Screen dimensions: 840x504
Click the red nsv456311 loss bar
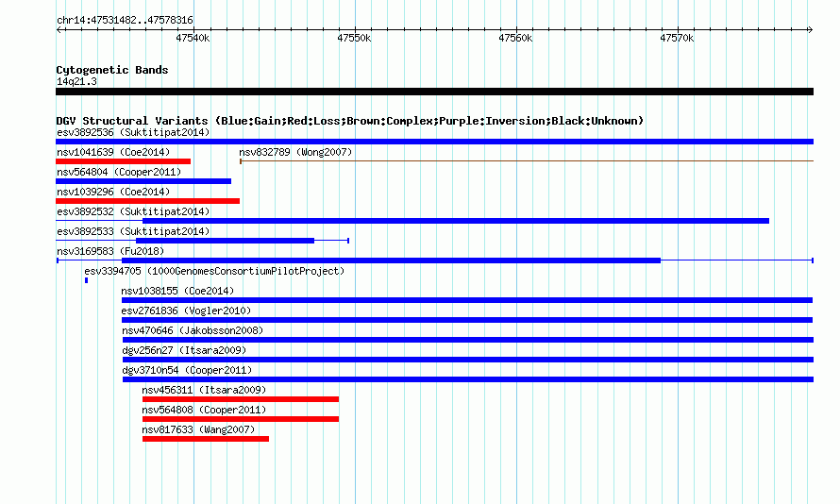pos(241,399)
